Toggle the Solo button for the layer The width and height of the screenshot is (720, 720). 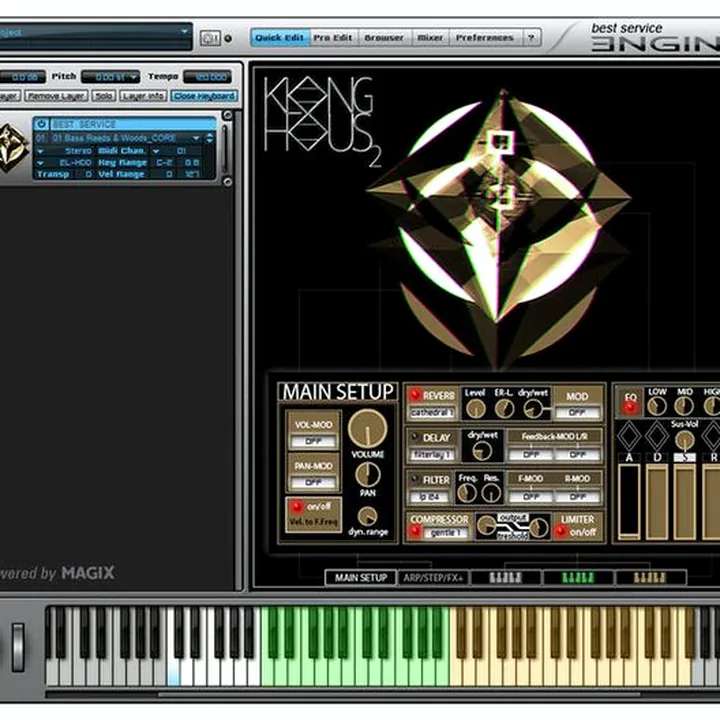coord(103,96)
